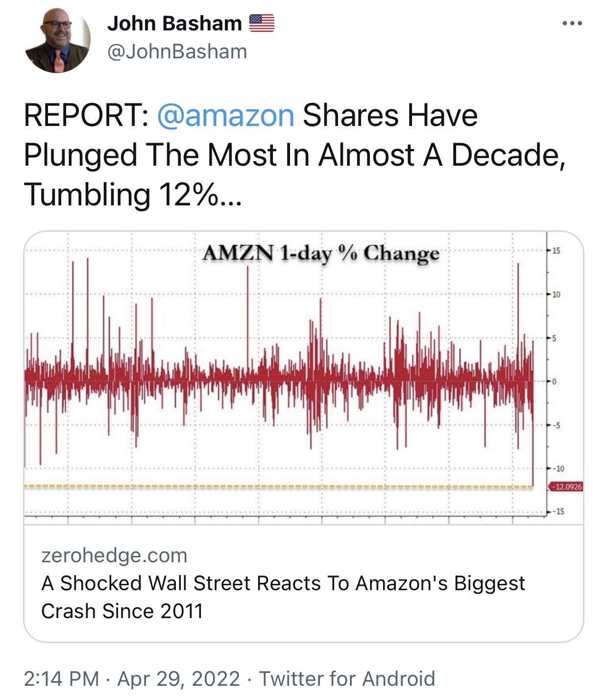
Task: Open article 'A Shocked Wall Street Reacts' headline
Action: (283, 597)
